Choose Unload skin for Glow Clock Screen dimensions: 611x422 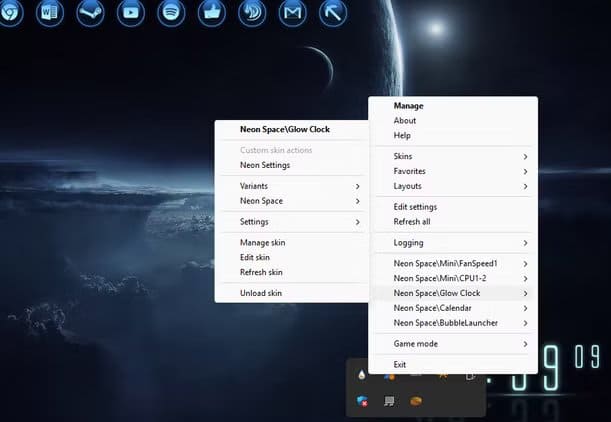point(261,293)
